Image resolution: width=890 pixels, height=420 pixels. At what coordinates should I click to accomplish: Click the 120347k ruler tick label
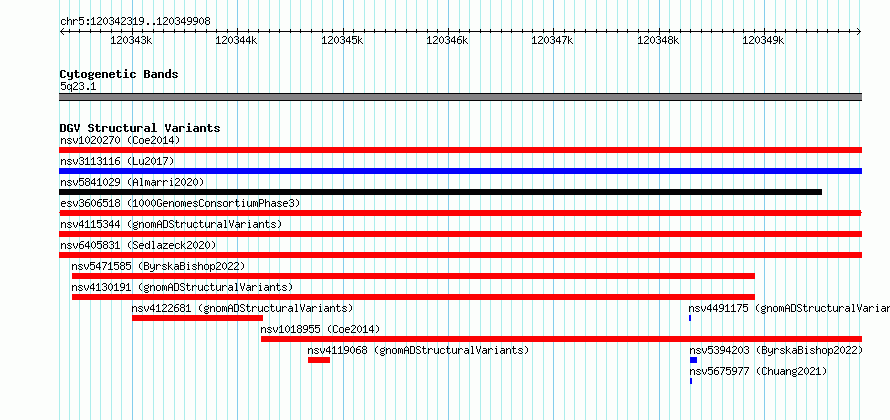[552, 40]
